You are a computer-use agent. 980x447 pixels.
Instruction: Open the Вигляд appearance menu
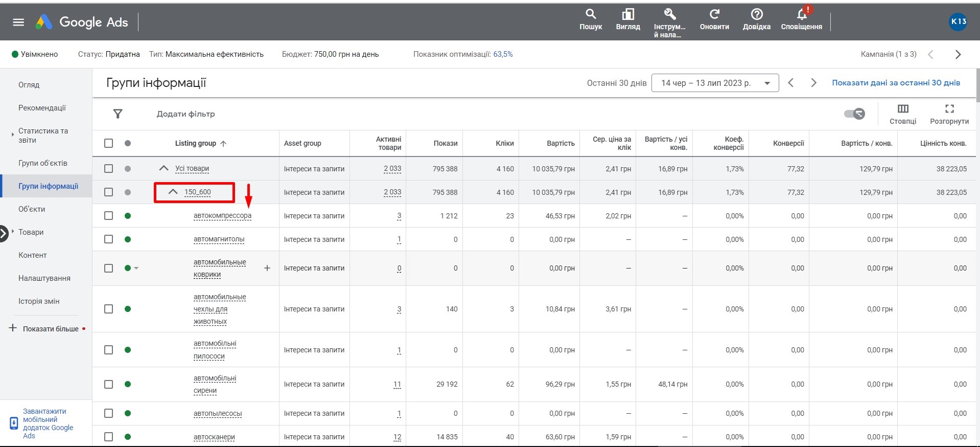pos(628,20)
